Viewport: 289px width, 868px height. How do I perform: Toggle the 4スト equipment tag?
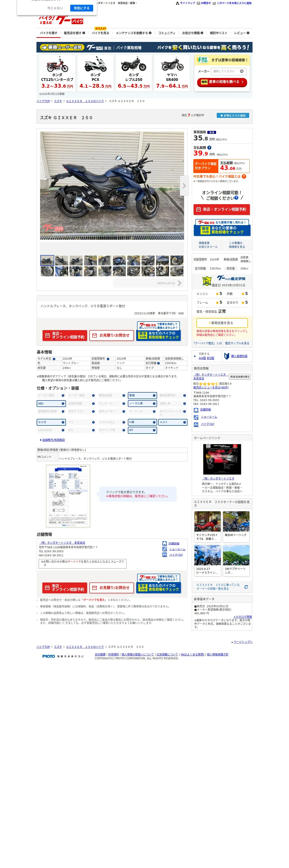point(173,422)
